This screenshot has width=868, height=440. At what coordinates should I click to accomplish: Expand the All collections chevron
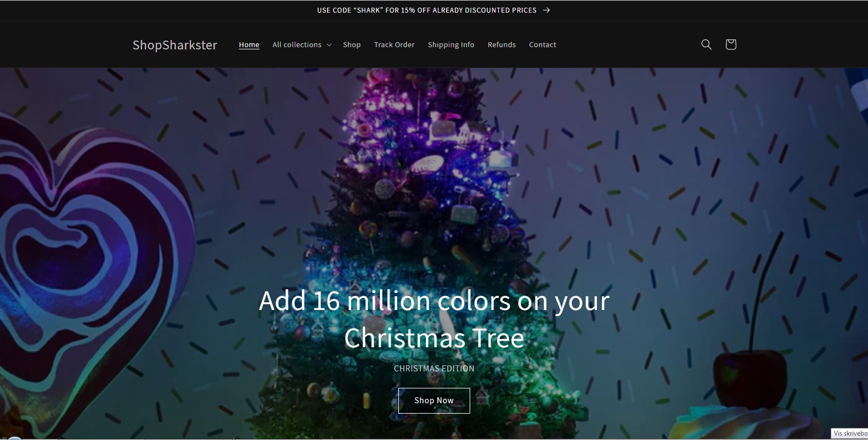(329, 45)
